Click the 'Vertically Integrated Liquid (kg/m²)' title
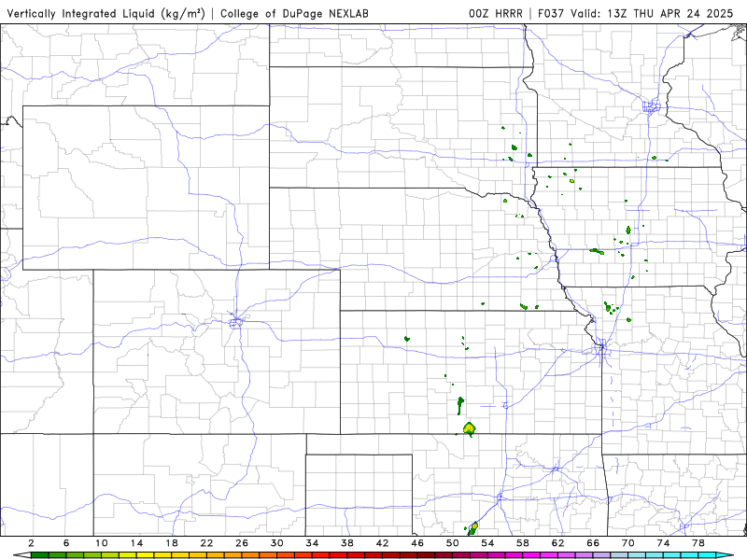747x560 pixels. pos(106,13)
